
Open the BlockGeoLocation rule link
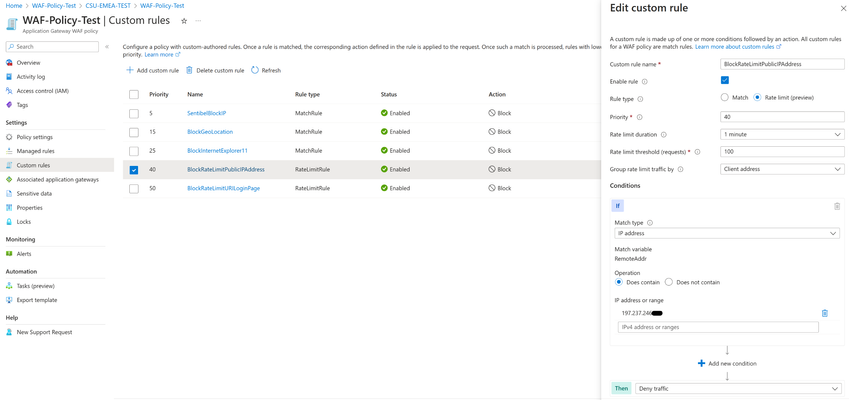coord(210,132)
